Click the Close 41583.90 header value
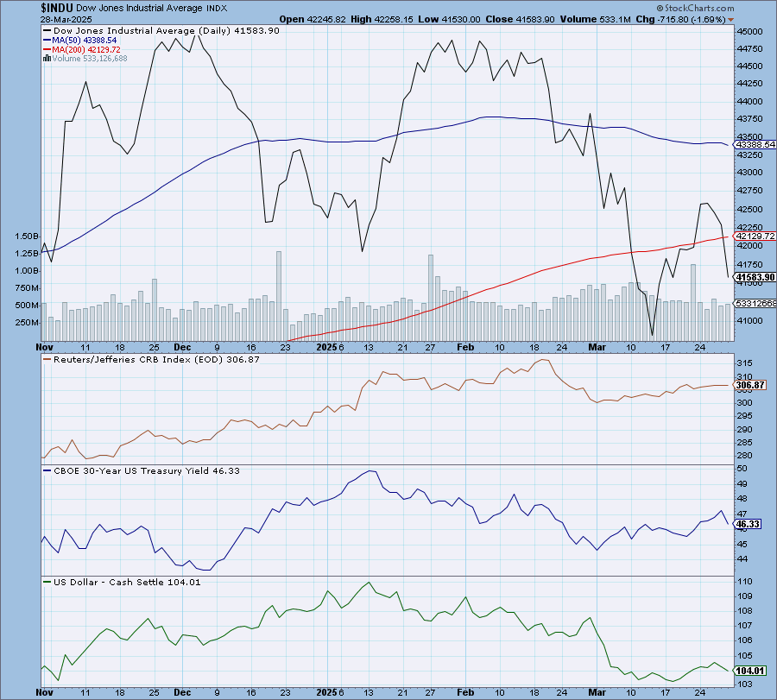Viewport: 777px width, 700px height. pos(520,19)
